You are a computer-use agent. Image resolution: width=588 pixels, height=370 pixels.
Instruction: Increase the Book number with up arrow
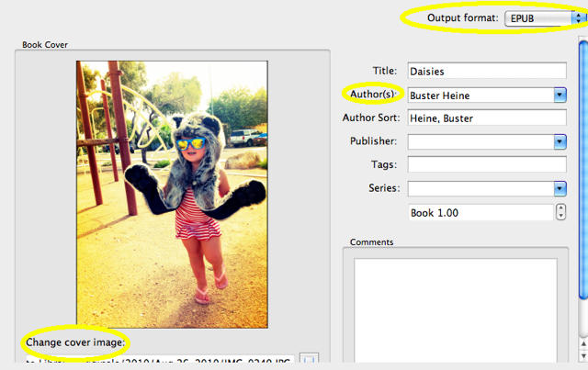[x=561, y=207]
